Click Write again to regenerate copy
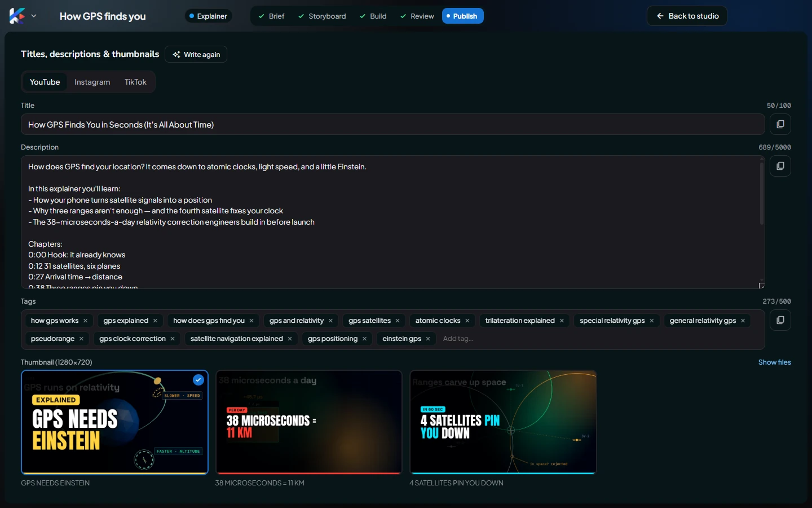Viewport: 812px width, 508px height. (196, 54)
